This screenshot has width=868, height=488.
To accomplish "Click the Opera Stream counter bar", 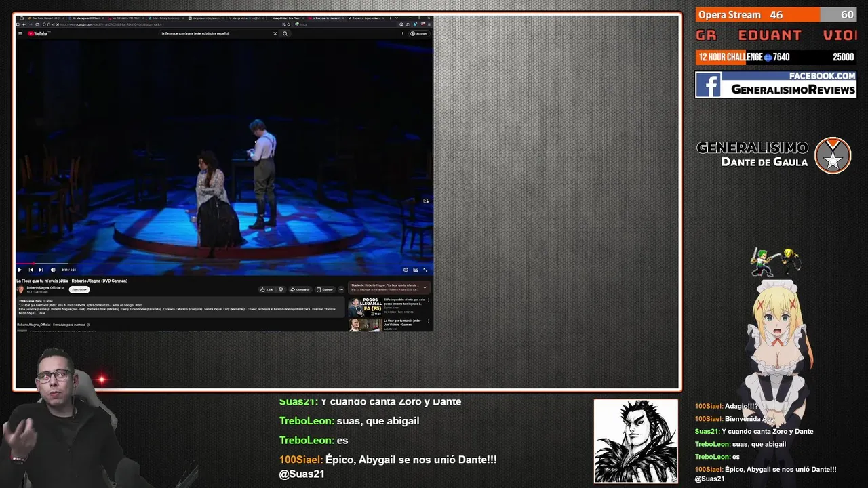I will [x=776, y=14].
